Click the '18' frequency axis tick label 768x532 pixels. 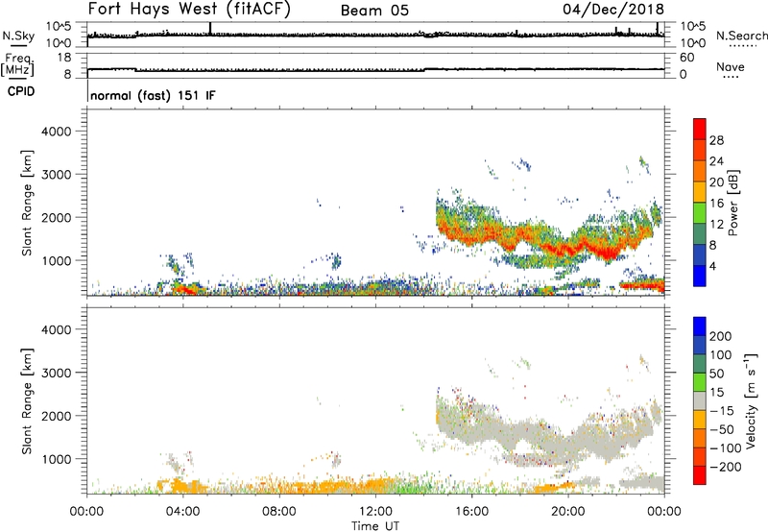[64, 58]
